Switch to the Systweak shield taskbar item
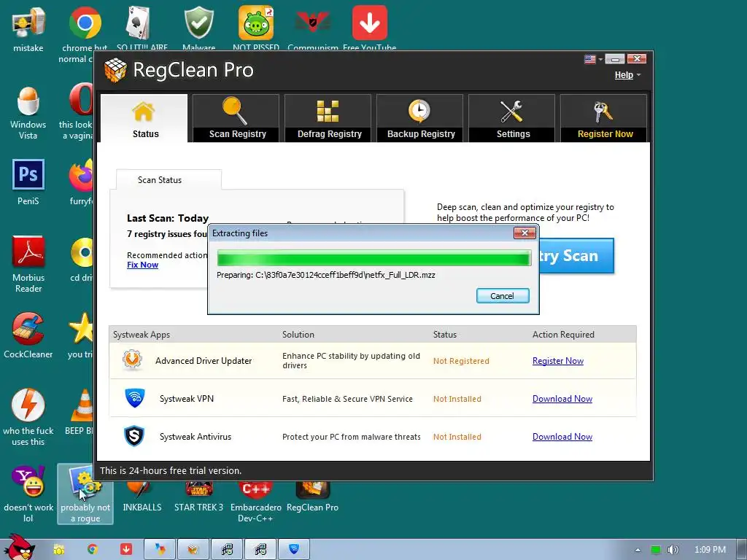Image resolution: width=747 pixels, height=560 pixels. [x=294, y=549]
